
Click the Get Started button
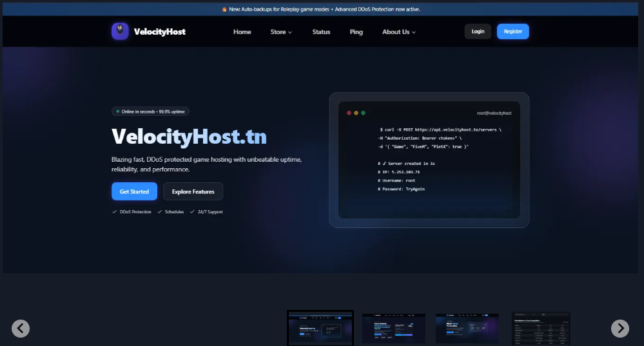pos(134,191)
